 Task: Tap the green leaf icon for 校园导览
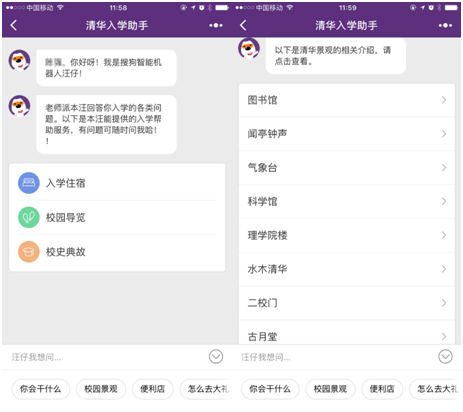click(x=29, y=217)
